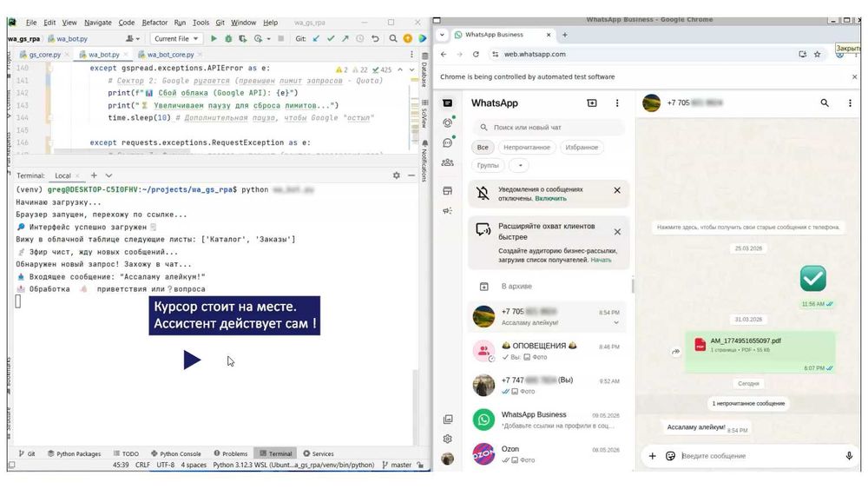Filter chats by 'Избранное'
868x489 pixels.
(x=582, y=148)
